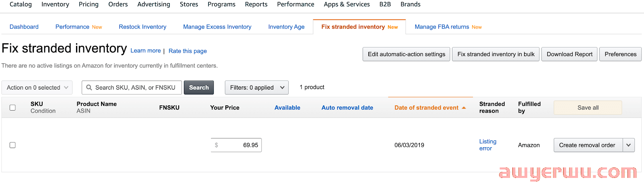This screenshot has width=644, height=186.
Task: Open the Pricing menu
Action: (x=89, y=4)
